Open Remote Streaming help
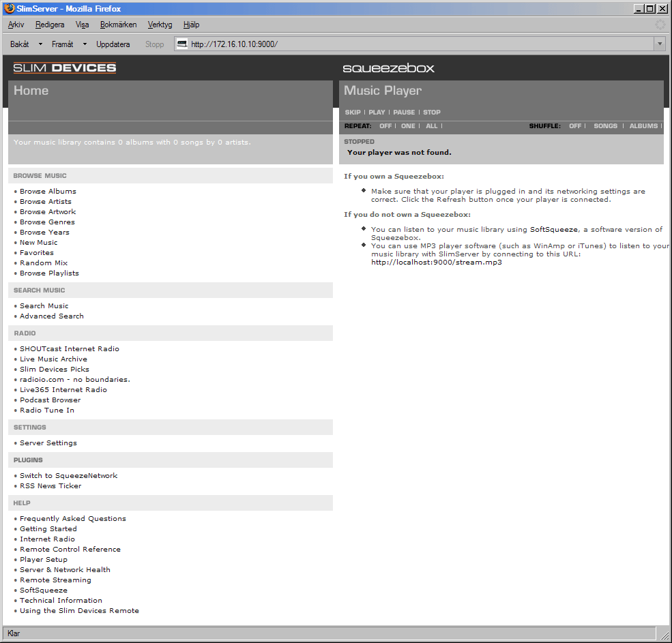 (x=56, y=580)
